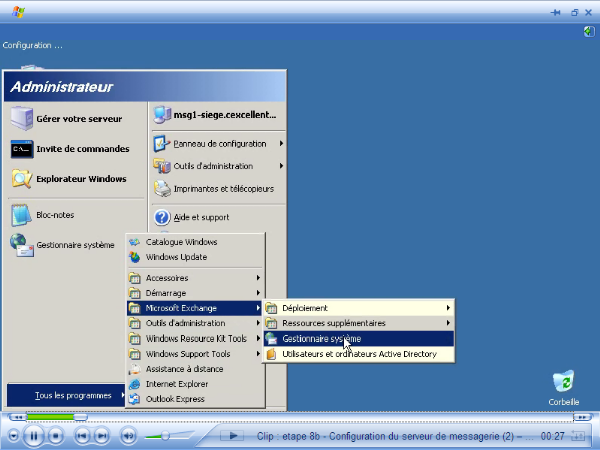Adjust the volume slider handle
The height and width of the screenshot is (450, 600).
pos(165,435)
